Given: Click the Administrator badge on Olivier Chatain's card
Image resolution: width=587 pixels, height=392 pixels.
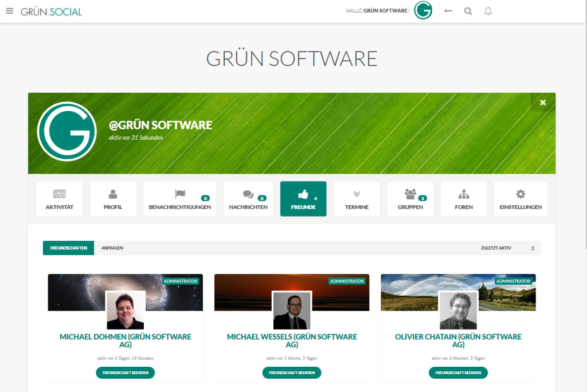Looking at the screenshot, I should point(513,281).
